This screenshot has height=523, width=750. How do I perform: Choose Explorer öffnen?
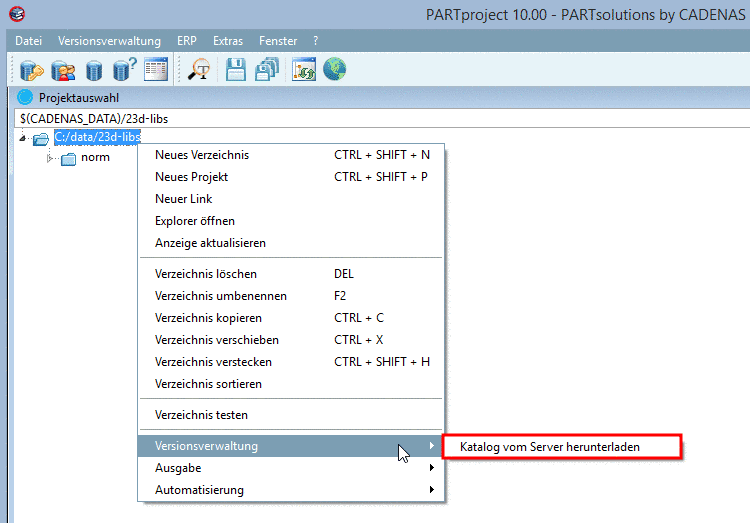coord(291,221)
